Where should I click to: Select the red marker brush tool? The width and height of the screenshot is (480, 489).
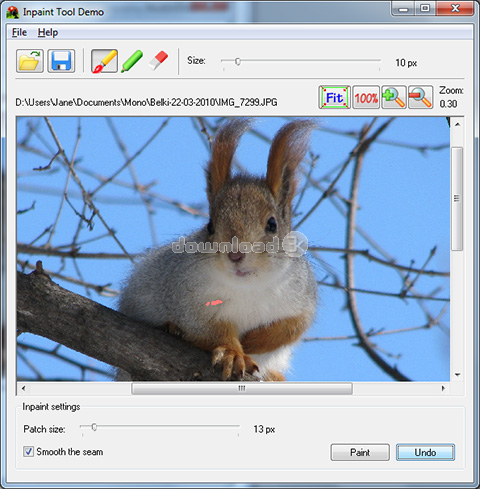[104, 61]
